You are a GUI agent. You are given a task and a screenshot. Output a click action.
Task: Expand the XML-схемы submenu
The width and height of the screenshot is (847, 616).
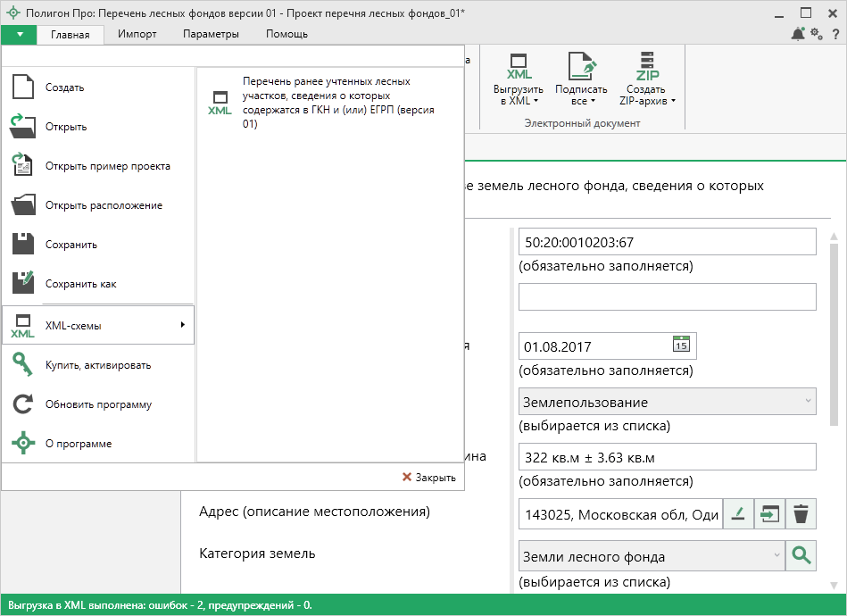coord(98,326)
